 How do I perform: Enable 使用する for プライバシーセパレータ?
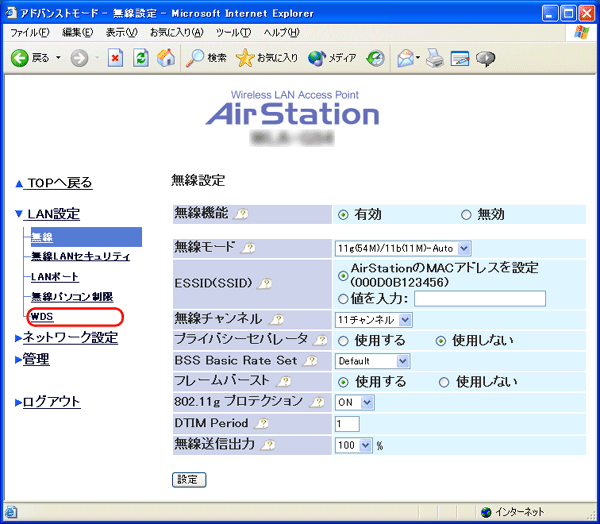pyautogui.click(x=343, y=340)
